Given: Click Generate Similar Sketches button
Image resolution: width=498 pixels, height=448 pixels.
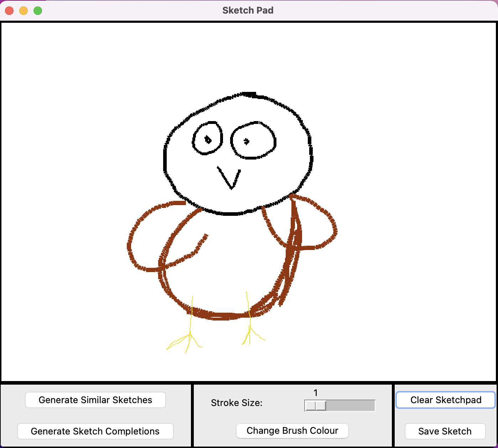Looking at the screenshot, I should click(x=95, y=400).
